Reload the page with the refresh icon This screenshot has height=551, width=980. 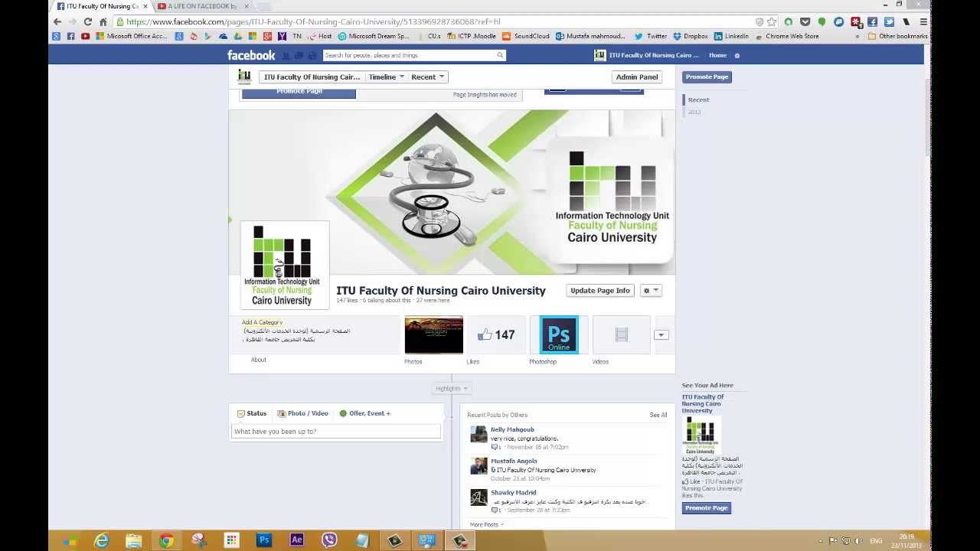88,22
